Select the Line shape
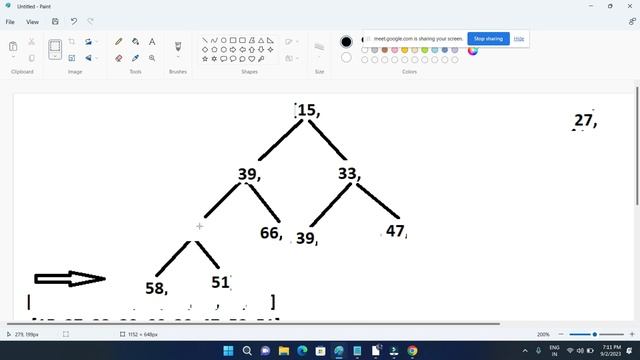 205,40
